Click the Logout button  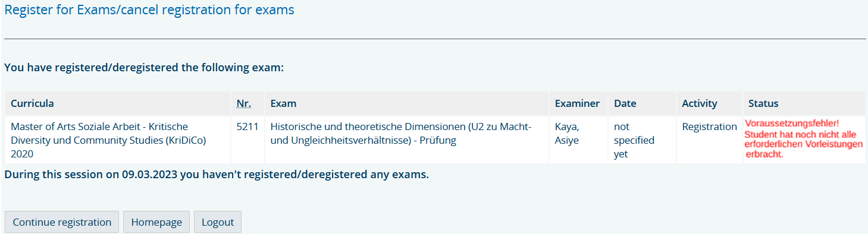[218, 222]
